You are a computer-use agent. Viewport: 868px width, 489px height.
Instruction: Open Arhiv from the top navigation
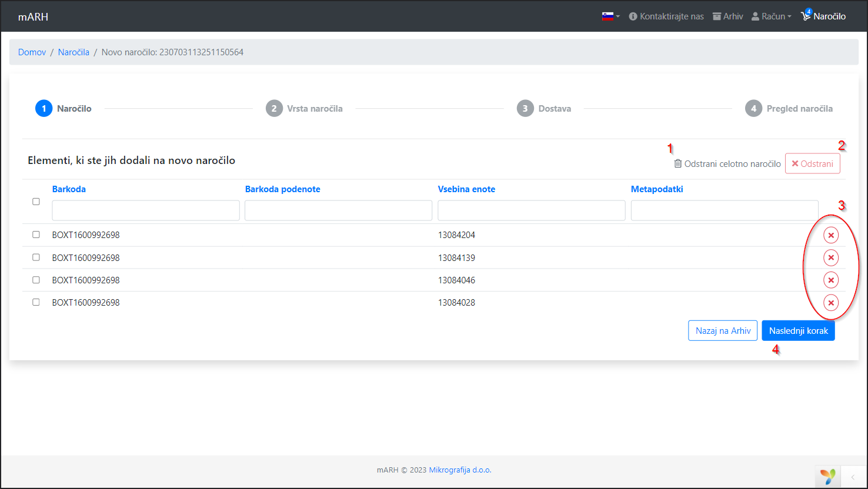click(727, 16)
